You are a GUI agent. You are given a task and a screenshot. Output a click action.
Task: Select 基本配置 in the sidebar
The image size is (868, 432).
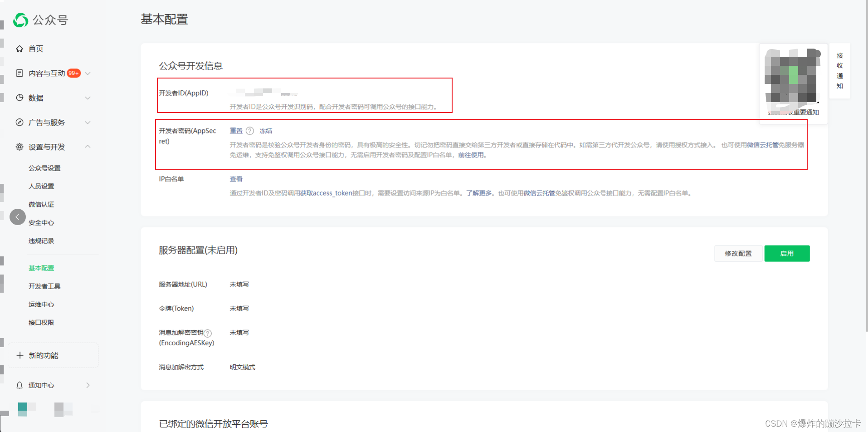point(41,268)
